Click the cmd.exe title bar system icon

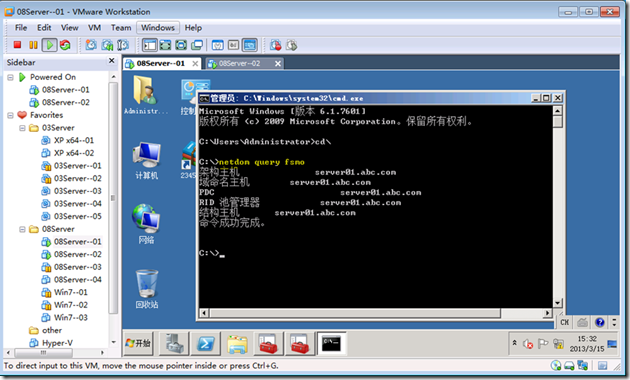pos(204,98)
